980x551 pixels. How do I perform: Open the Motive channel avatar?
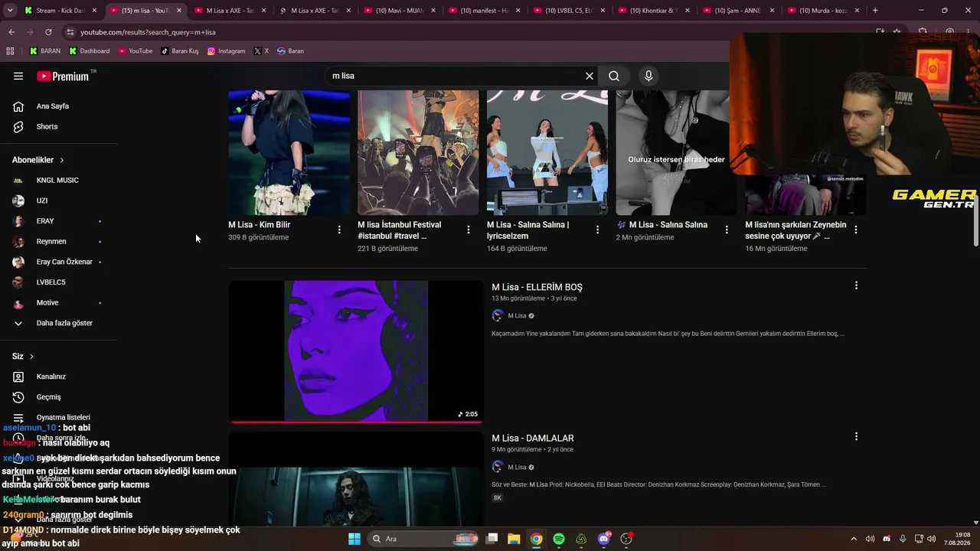coord(18,303)
